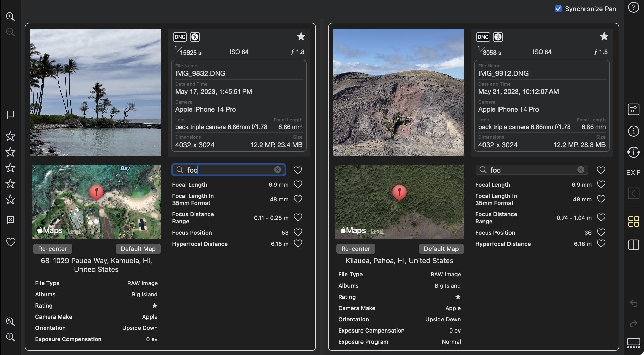
Task: Click Re-center under the Pauoa Way map
Action: coord(52,249)
